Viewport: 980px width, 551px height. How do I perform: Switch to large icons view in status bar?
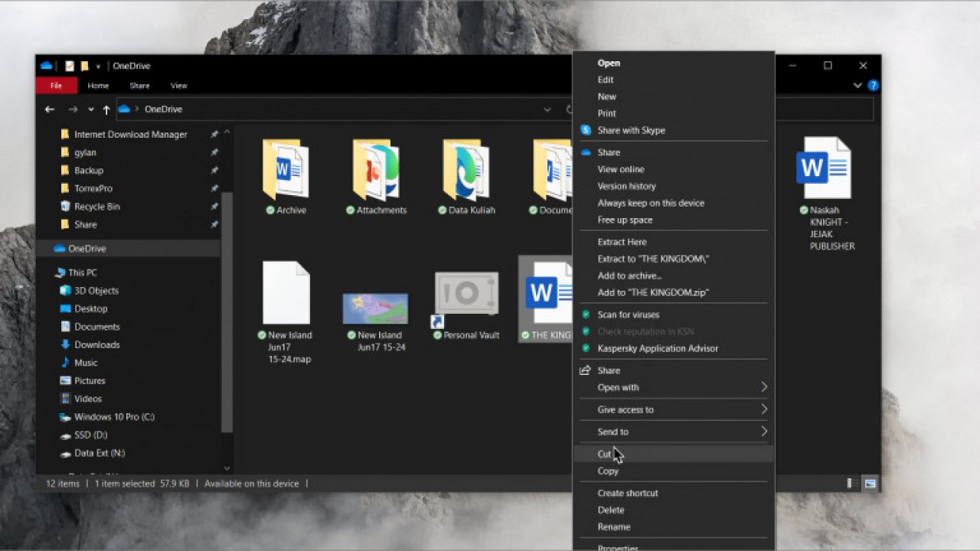[x=870, y=484]
